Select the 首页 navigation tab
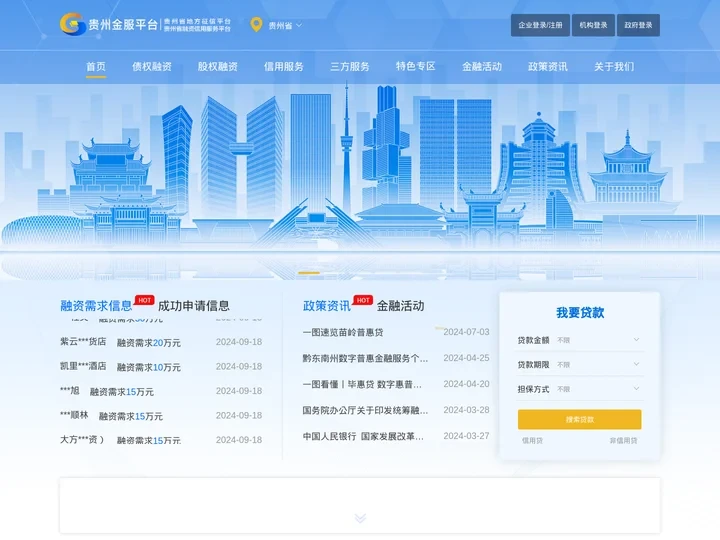The image size is (720, 540). click(96, 67)
